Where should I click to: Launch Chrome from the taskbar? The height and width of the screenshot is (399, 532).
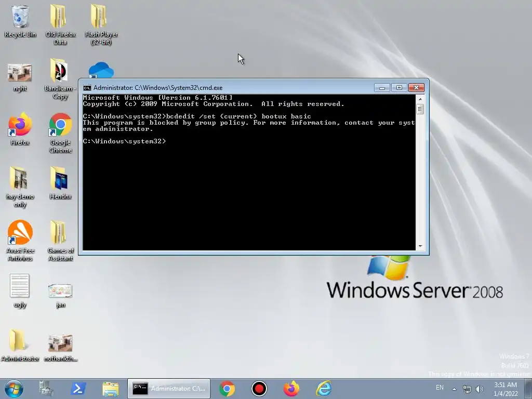coord(227,389)
